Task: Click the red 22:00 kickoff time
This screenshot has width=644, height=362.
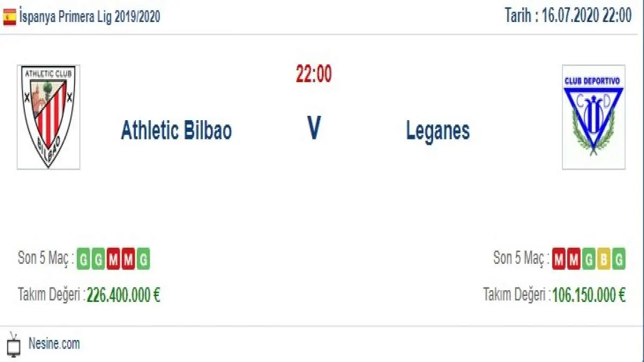Action: [313, 75]
